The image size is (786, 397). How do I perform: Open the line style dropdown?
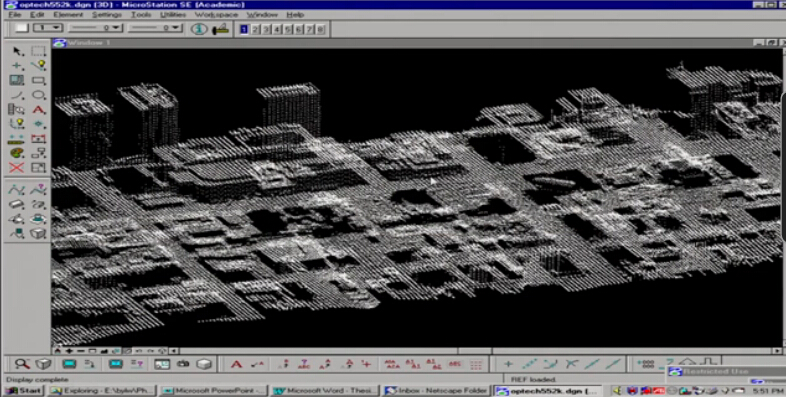[x=95, y=28]
